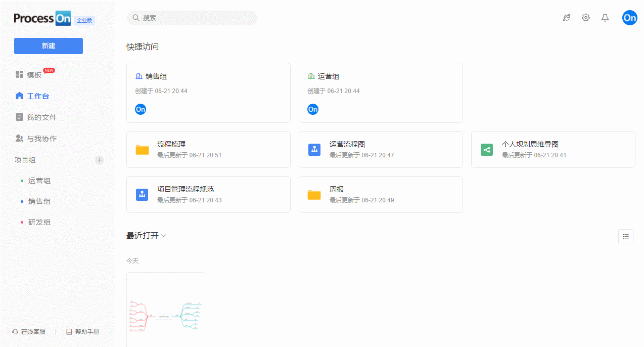Click the 个人规划思维导图 mind map icon
The width and height of the screenshot is (644, 347).
click(x=486, y=149)
